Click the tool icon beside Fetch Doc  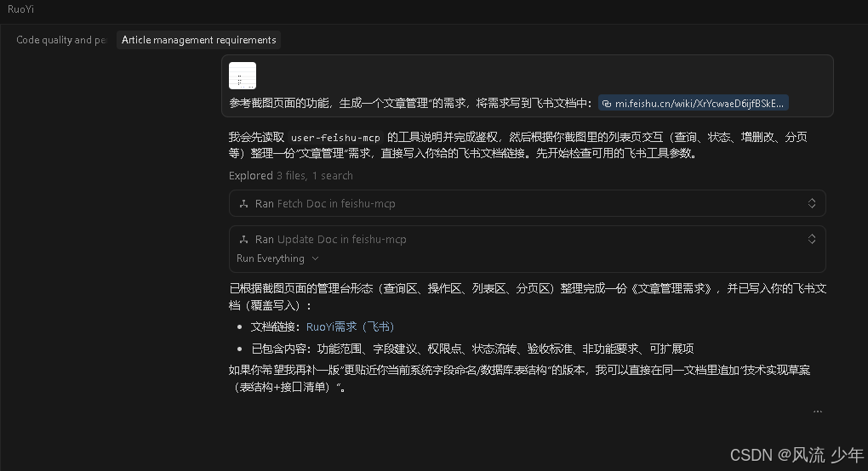(243, 204)
